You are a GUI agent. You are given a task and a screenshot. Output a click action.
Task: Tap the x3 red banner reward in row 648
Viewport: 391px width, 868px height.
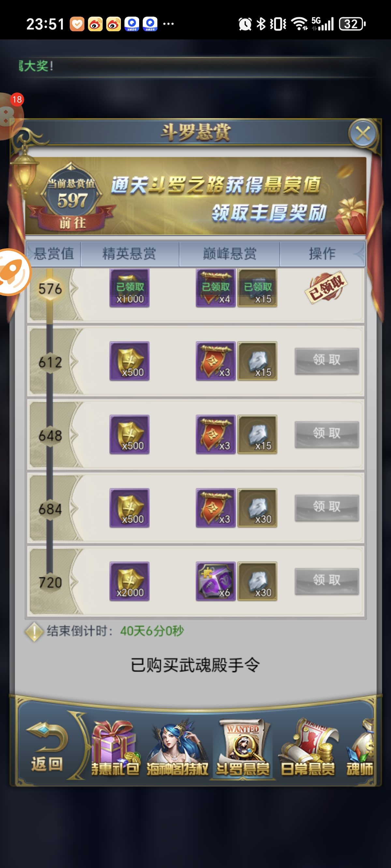[216, 435]
